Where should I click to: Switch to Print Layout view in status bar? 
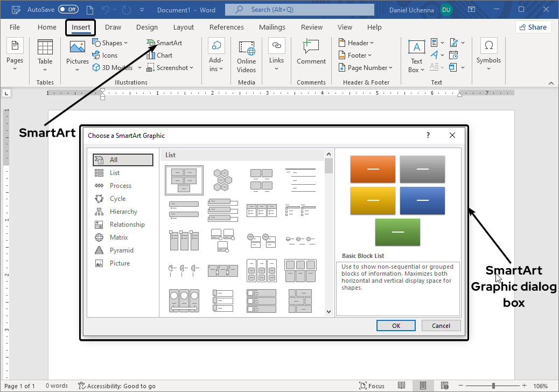[423, 386]
